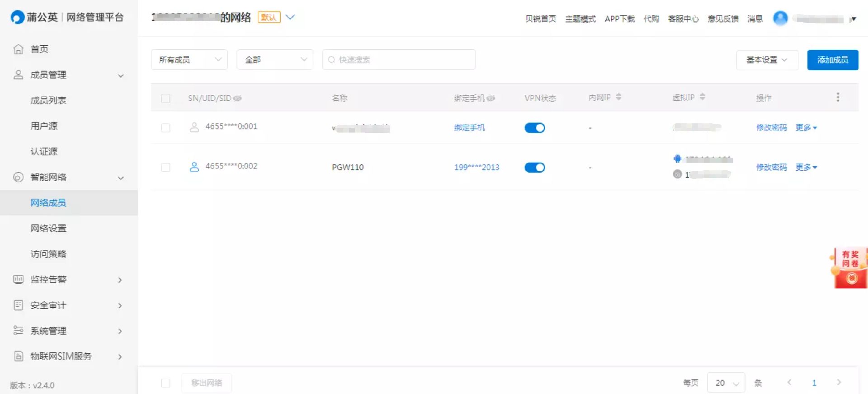Click the eye icon next to SN/UID/SID

[x=237, y=98]
